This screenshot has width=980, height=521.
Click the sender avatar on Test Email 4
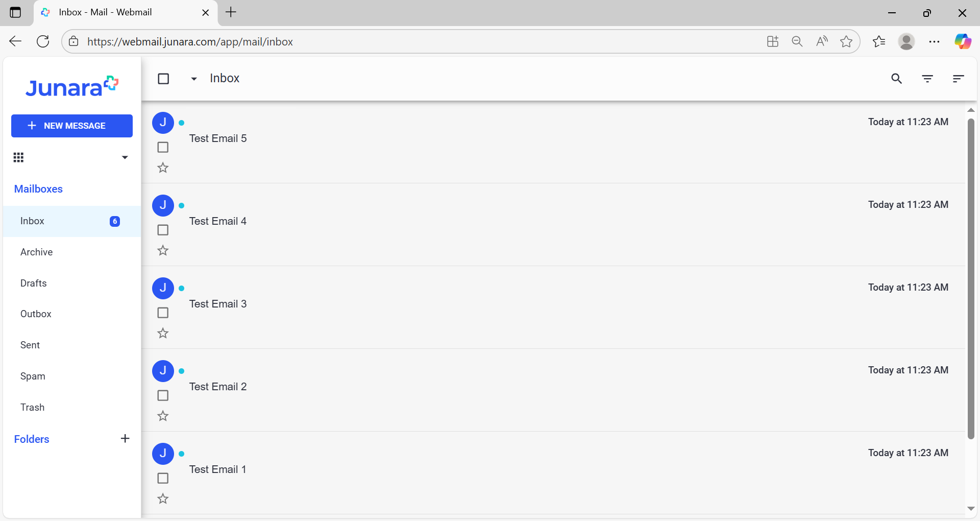(163, 205)
